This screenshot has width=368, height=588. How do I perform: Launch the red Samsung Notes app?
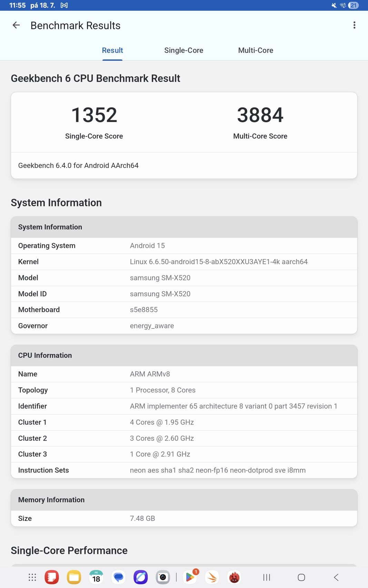tap(52, 577)
